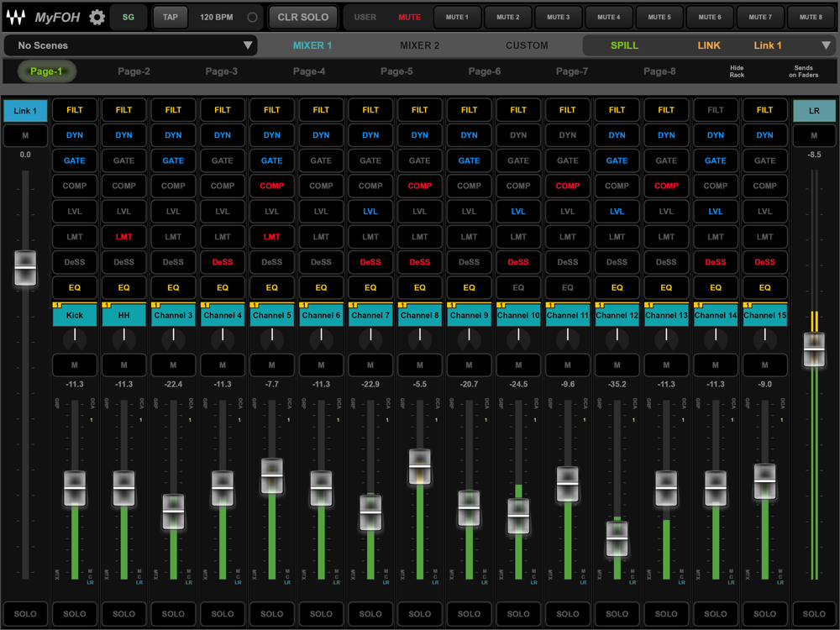Screen dimensions: 840x630
Task: Open the Channel 8 COMP slot
Action: pyautogui.click(x=419, y=186)
